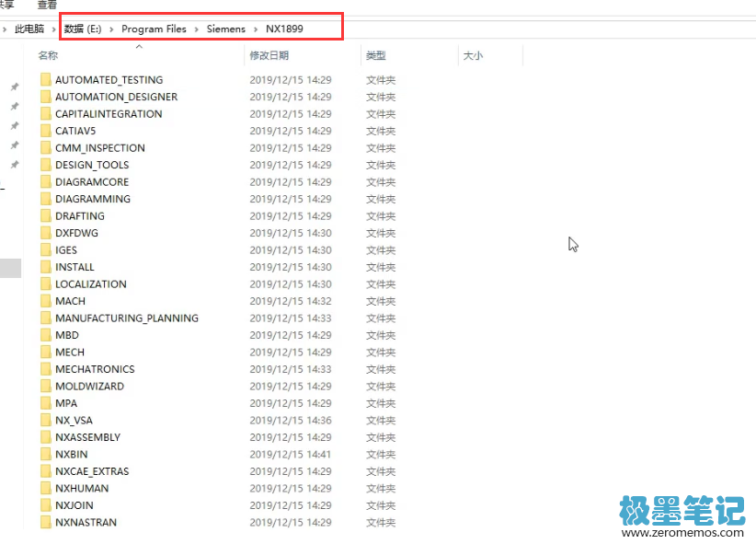Click date 2019/12/15 14:41 for NXBIN

point(291,454)
